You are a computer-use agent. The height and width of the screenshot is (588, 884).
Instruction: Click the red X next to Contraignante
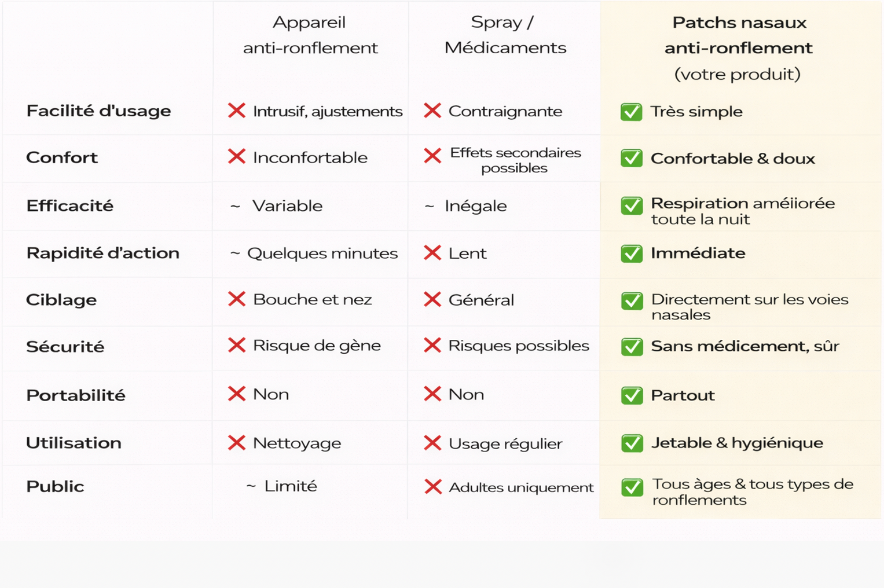(432, 111)
